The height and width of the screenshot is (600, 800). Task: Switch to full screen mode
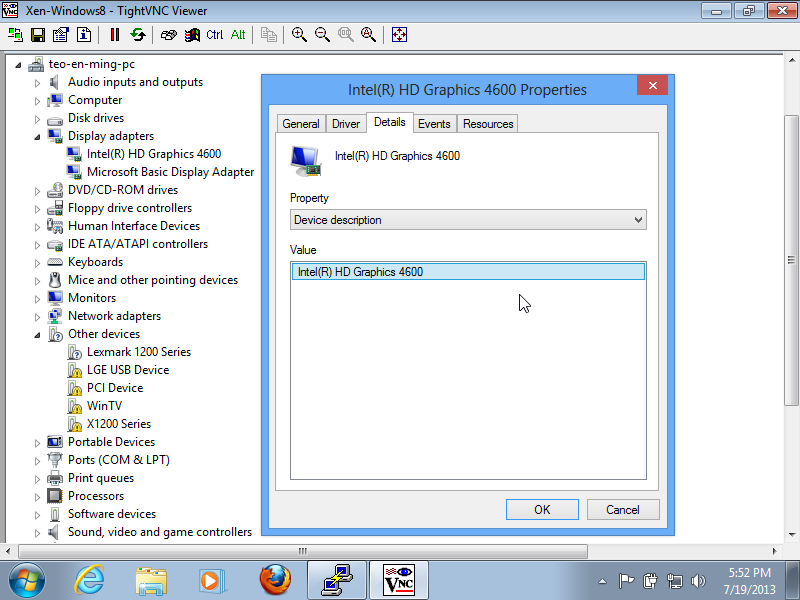pyautogui.click(x=399, y=35)
